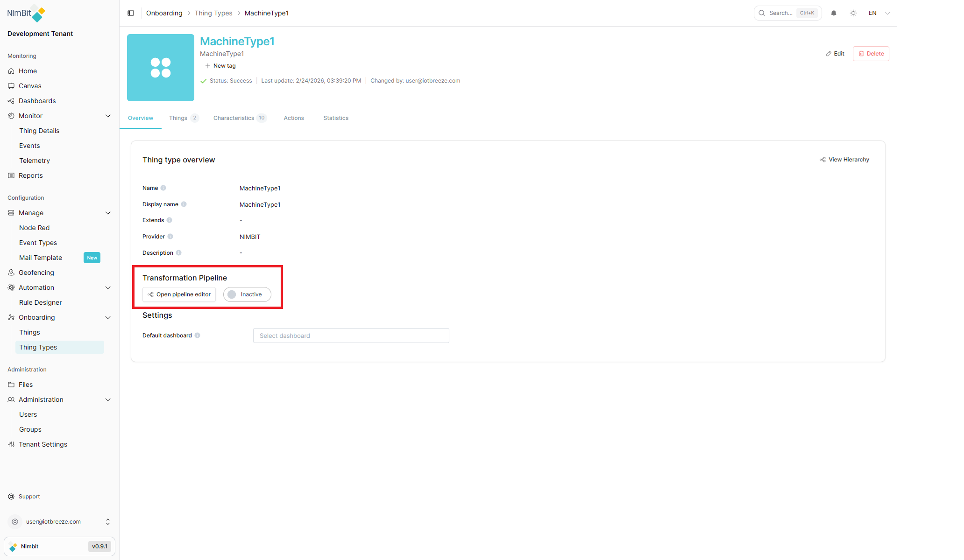Select the Reports icon in the sidebar
Image resolution: width=964 pixels, height=560 pixels.
[11, 175]
